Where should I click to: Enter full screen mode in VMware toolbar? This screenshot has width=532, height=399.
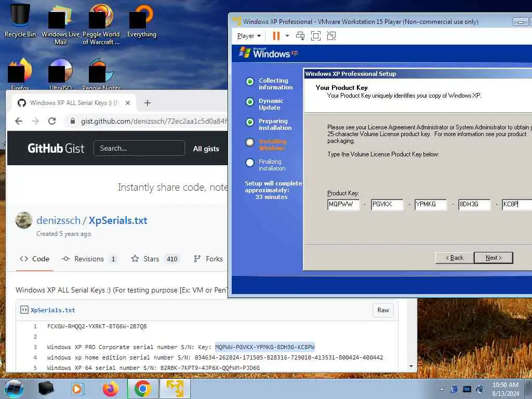click(x=316, y=36)
